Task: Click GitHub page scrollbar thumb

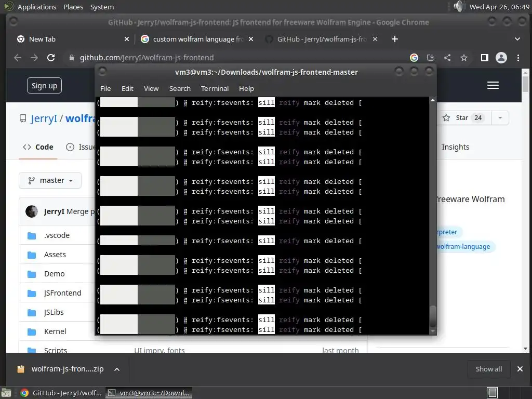Action: click(526, 84)
